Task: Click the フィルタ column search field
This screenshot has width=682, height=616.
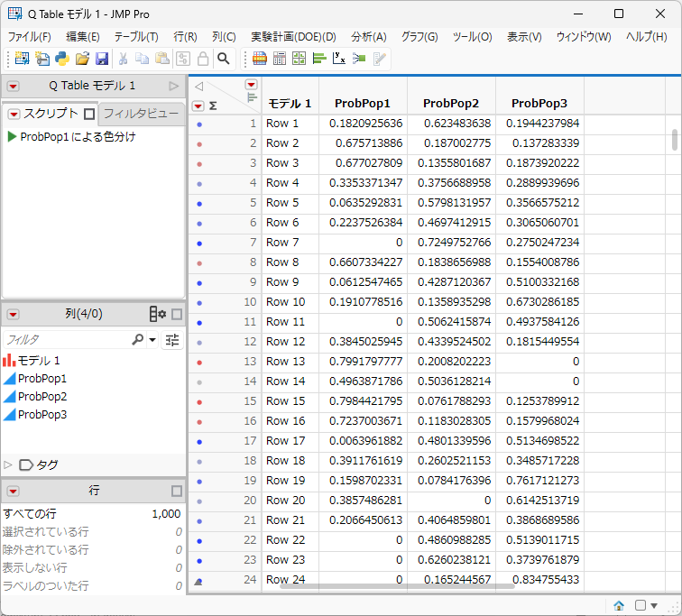Action: pyautogui.click(x=68, y=339)
